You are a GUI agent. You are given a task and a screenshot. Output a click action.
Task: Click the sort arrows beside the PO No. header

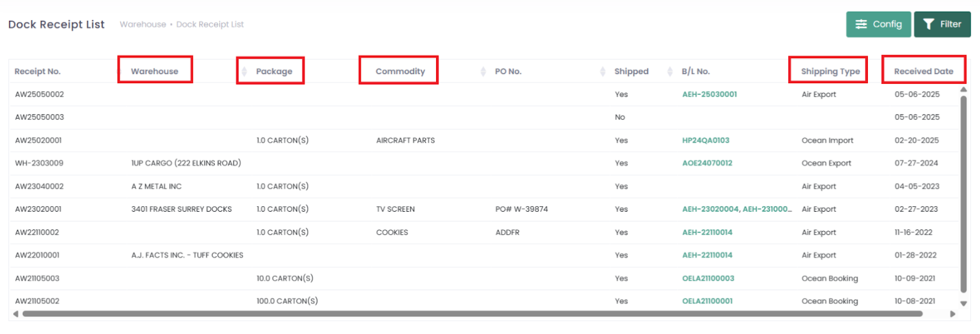[483, 72]
